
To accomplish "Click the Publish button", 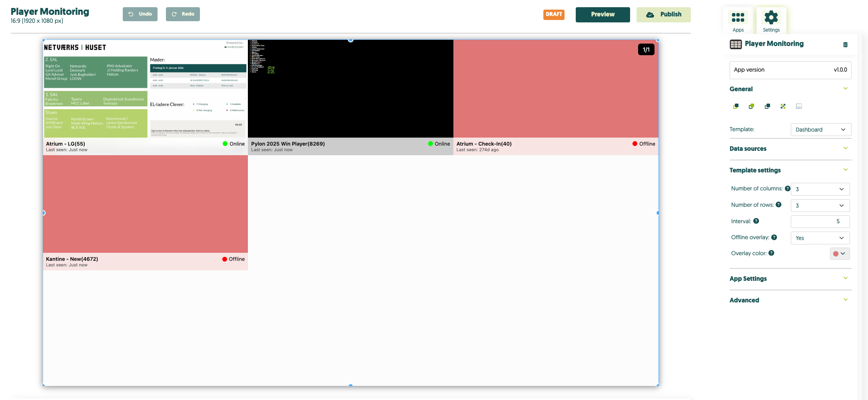I will [663, 14].
